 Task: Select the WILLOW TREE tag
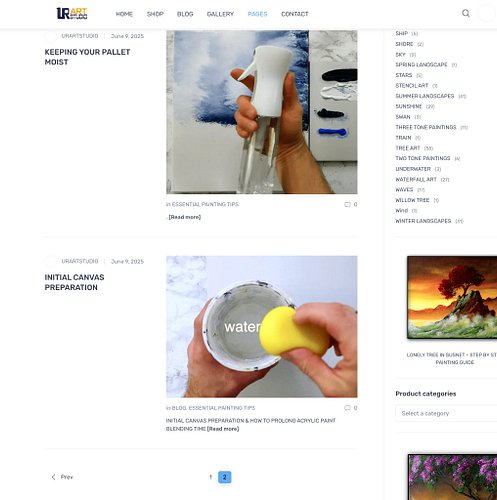coord(412,200)
